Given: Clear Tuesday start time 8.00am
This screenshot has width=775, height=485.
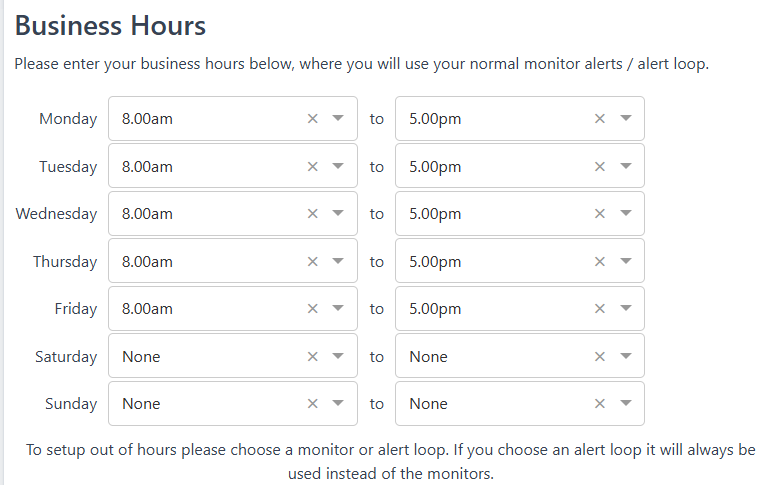Looking at the screenshot, I should point(312,167).
